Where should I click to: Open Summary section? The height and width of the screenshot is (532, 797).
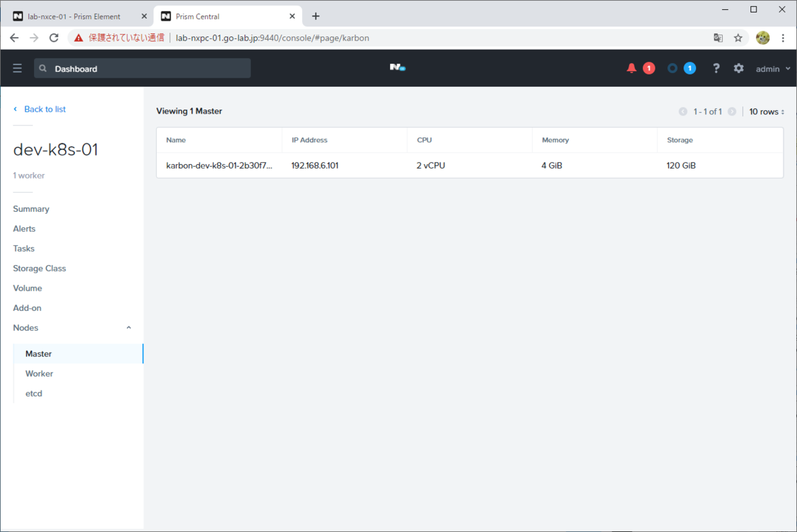(31, 209)
